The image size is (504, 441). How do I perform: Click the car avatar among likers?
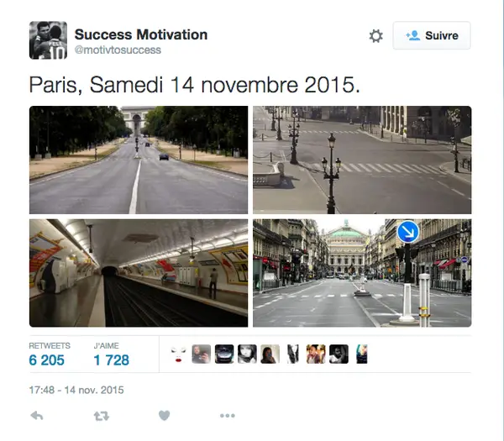224,354
